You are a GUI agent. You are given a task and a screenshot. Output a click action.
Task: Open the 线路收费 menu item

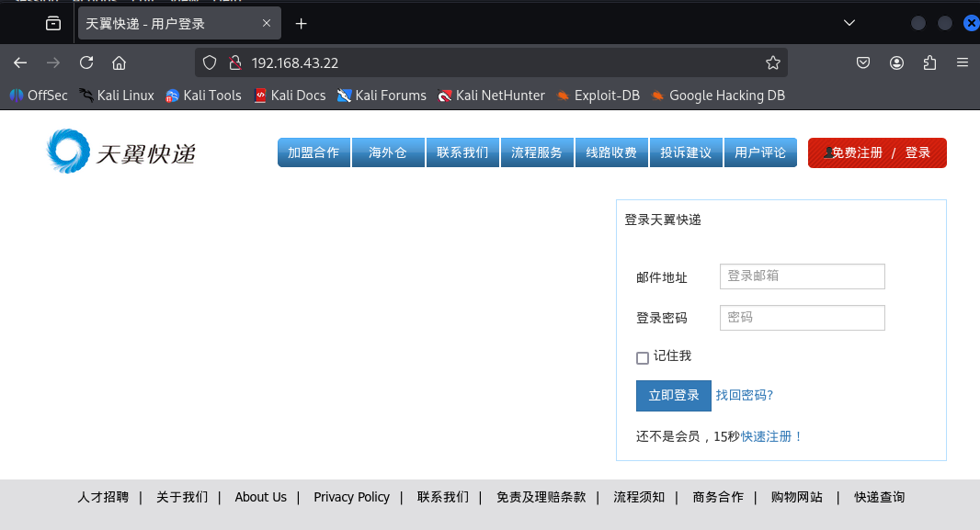(611, 153)
